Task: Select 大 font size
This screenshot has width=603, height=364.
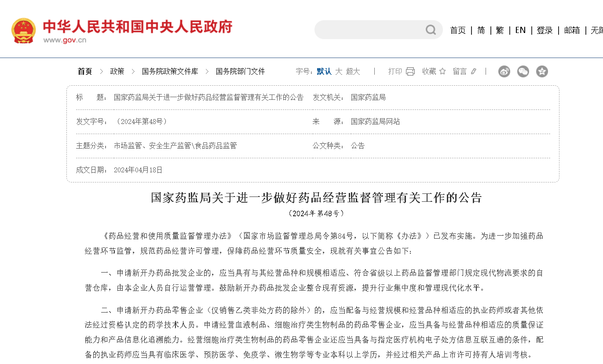Action: coord(339,71)
